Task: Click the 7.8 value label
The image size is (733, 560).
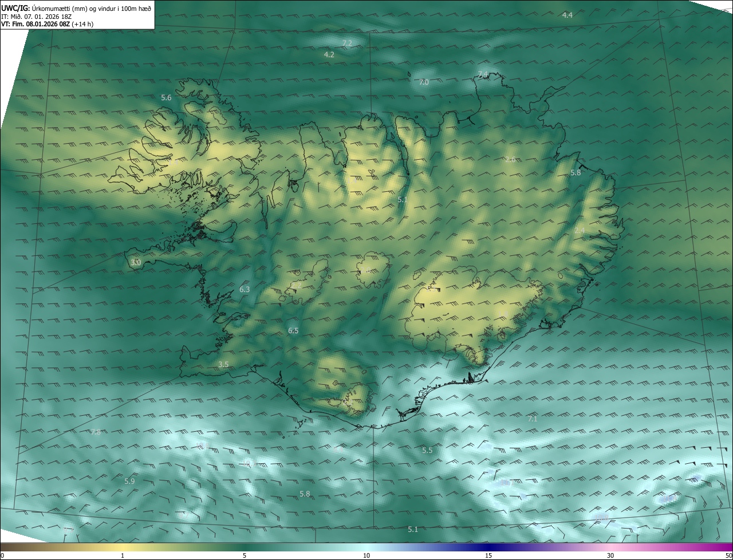Action: (96, 432)
